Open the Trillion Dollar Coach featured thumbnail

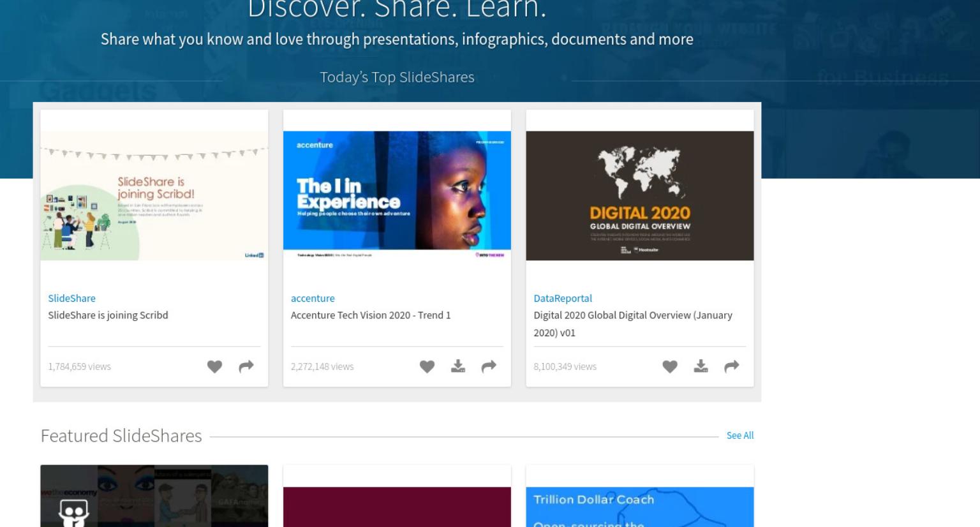(x=640, y=507)
